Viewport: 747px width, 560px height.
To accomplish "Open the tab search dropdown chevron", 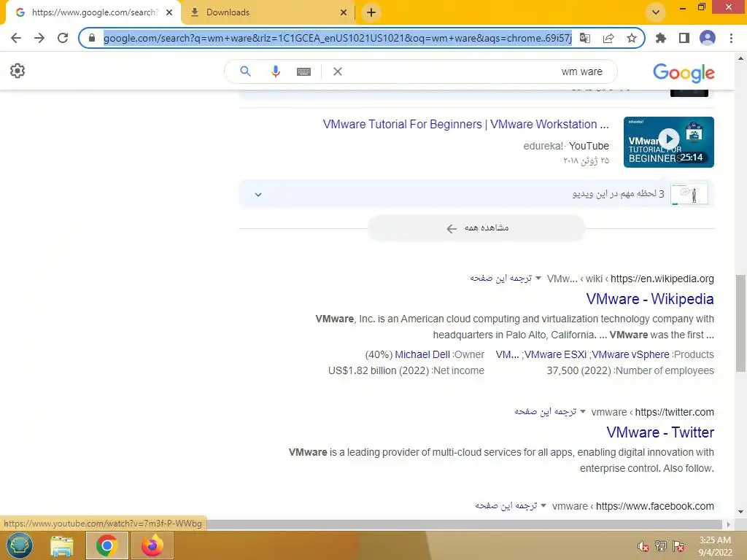I will 656,12.
